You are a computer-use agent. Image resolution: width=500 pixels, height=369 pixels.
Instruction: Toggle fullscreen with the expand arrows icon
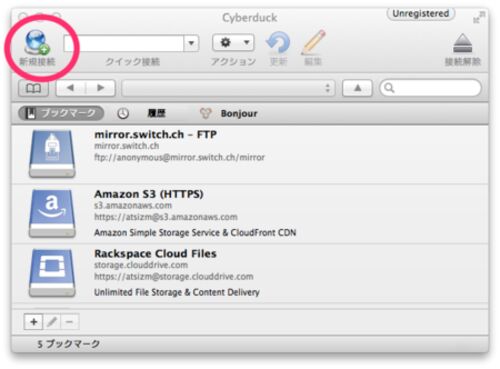479,17
